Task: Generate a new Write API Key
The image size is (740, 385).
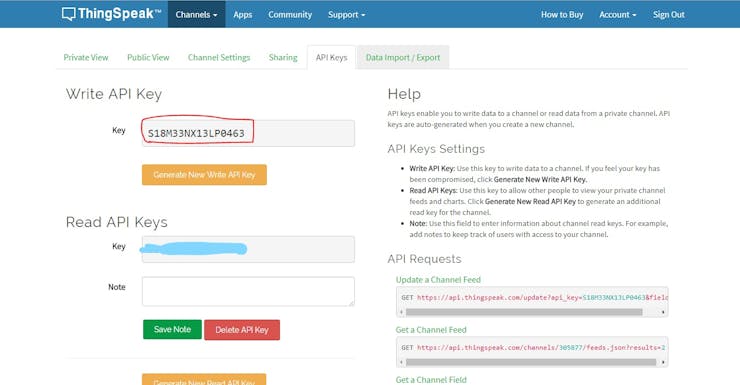Action: [204, 175]
